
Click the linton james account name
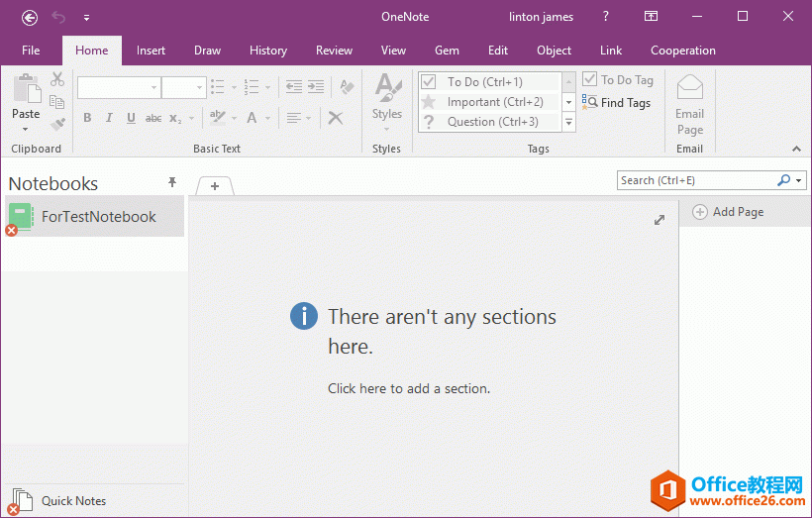541,17
